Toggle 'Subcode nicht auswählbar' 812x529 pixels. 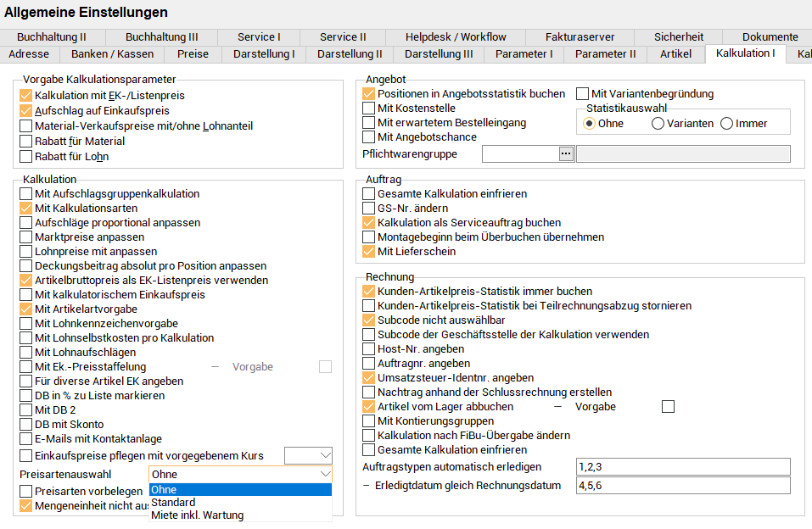click(369, 320)
